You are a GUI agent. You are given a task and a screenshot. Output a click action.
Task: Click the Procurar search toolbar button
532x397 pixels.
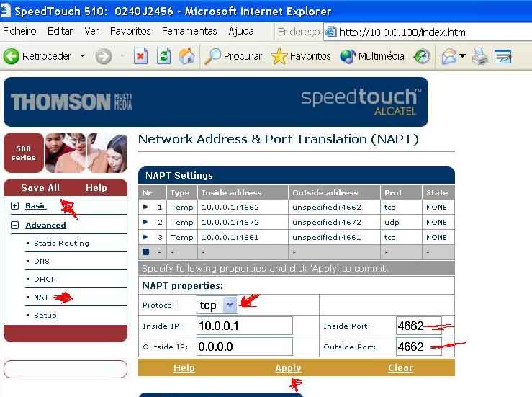point(233,56)
